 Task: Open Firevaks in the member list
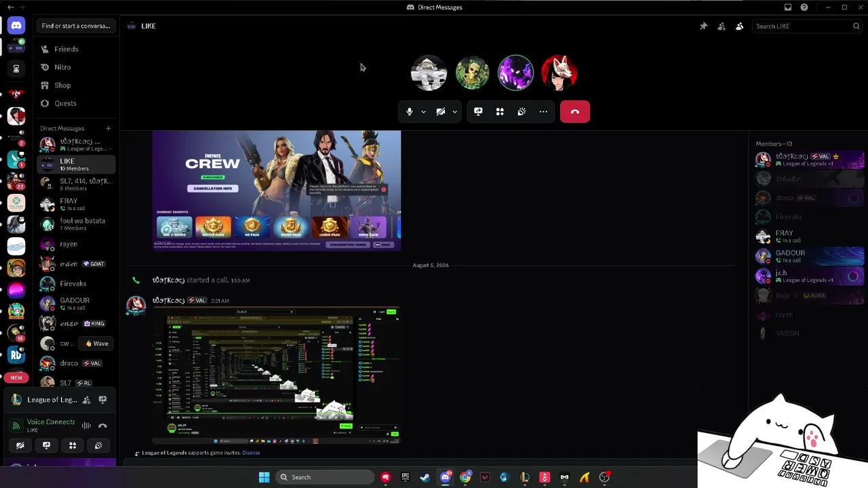click(x=810, y=217)
